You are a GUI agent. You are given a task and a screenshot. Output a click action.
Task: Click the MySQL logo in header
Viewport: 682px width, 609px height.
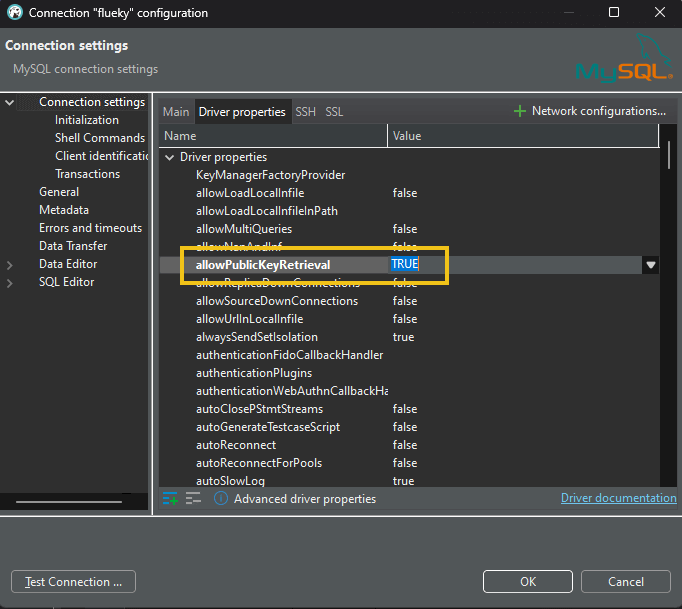coord(617,60)
